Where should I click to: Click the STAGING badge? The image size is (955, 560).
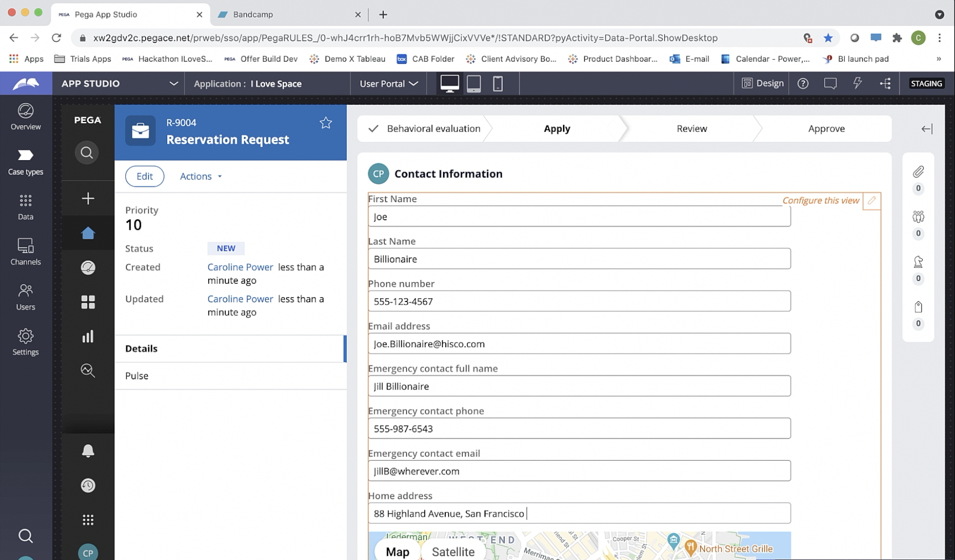tap(926, 83)
